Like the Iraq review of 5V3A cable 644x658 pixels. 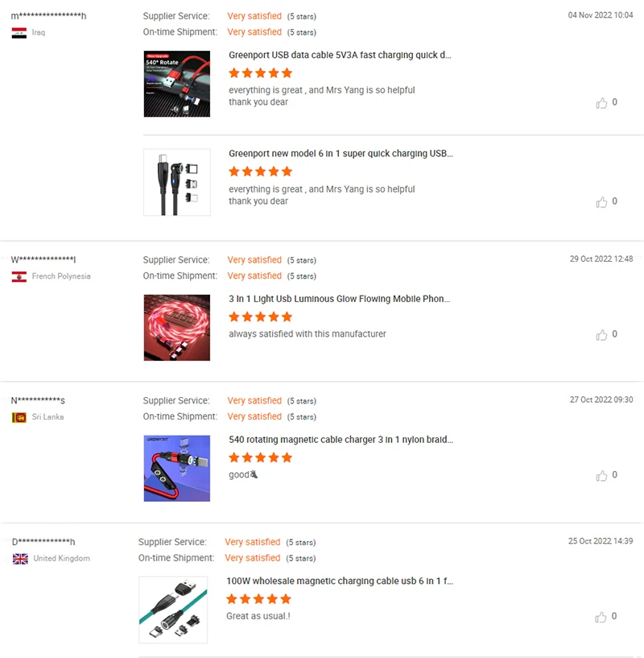coord(601,103)
